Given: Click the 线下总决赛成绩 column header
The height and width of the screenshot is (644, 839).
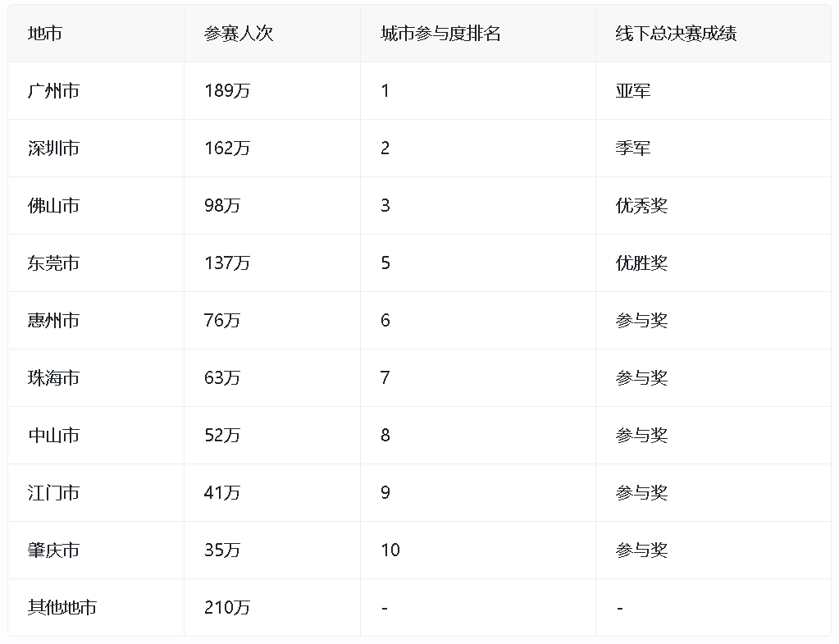Looking at the screenshot, I should coord(676,34).
